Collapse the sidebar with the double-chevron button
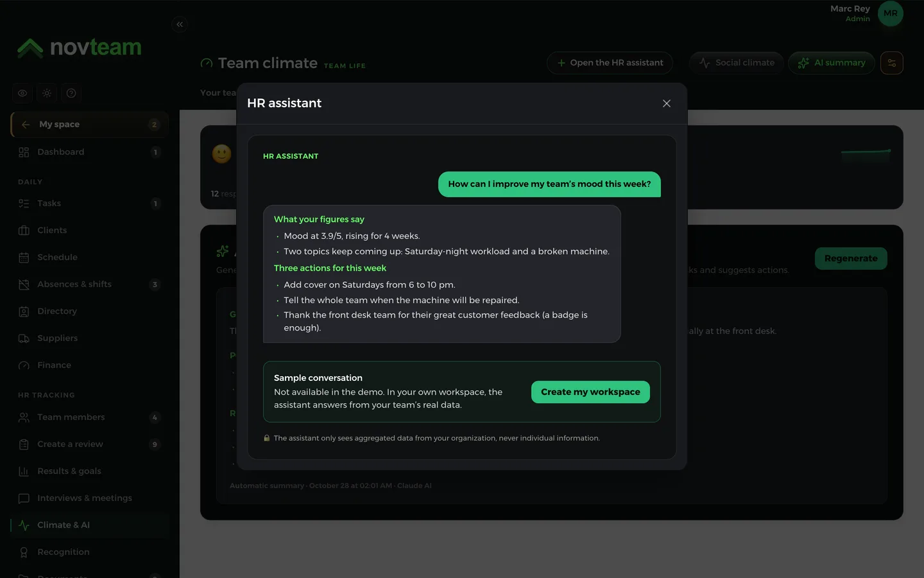Image resolution: width=924 pixels, height=578 pixels. (x=180, y=24)
